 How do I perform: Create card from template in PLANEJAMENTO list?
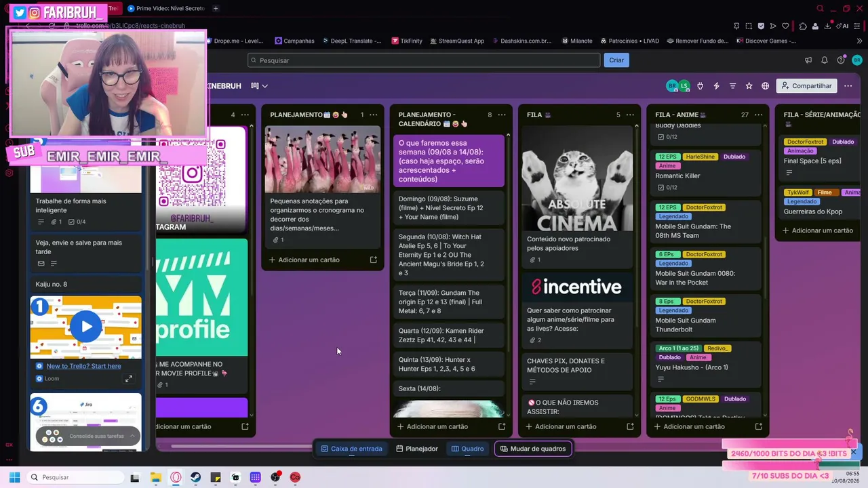coord(373,260)
